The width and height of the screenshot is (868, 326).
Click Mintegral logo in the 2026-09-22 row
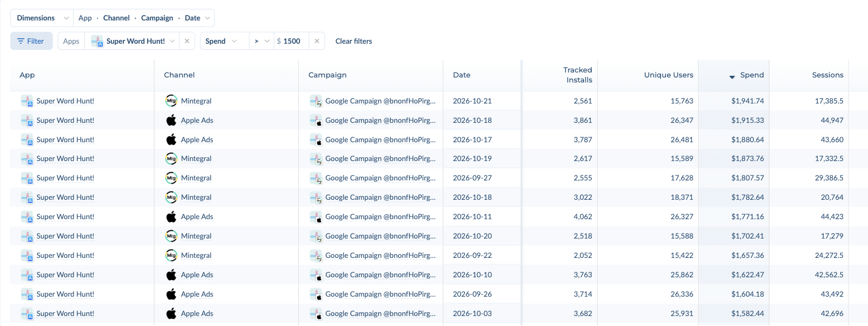pyautogui.click(x=171, y=255)
